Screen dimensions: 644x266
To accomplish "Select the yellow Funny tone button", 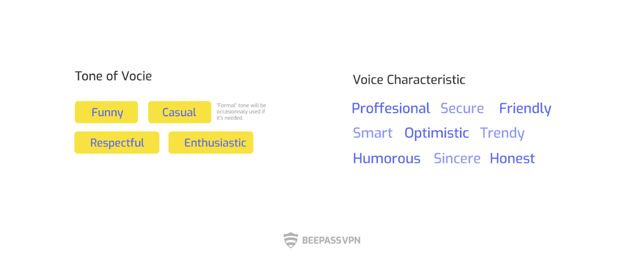I will 106,112.
